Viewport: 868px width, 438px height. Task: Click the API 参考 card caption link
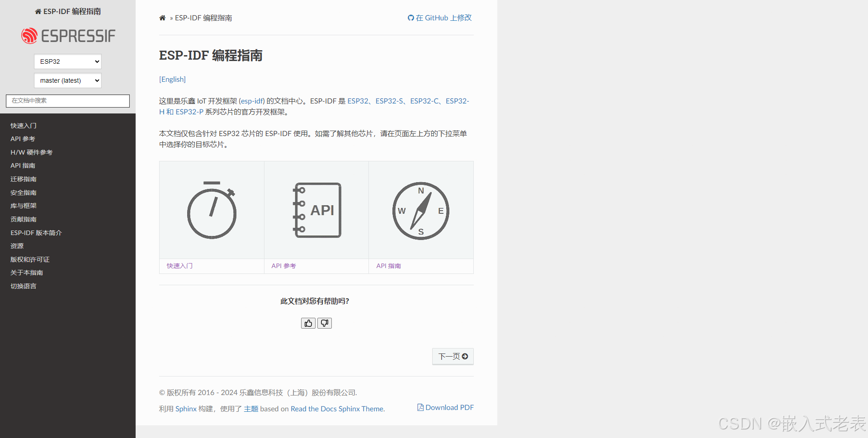click(x=283, y=266)
